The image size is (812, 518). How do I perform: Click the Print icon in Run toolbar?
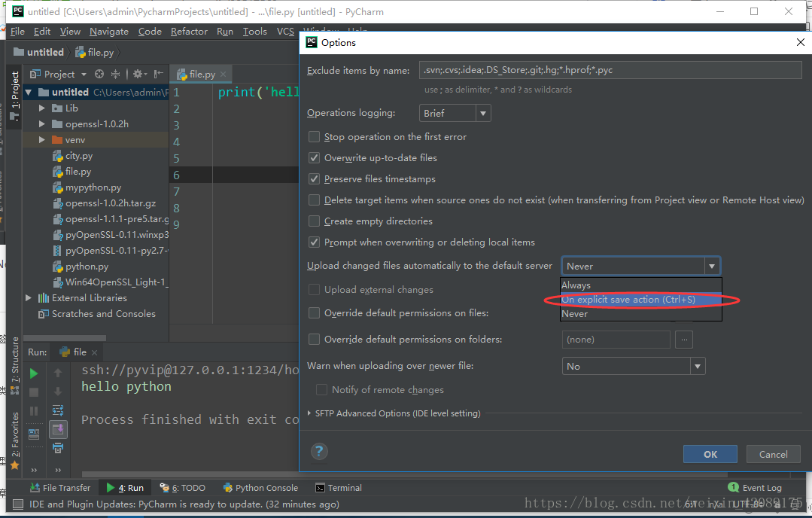coord(58,449)
